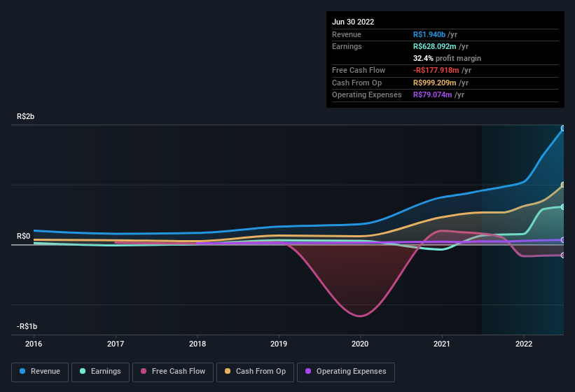Click the teal Earnings legend dot
The height and width of the screenshot is (392, 575).
[x=83, y=372]
